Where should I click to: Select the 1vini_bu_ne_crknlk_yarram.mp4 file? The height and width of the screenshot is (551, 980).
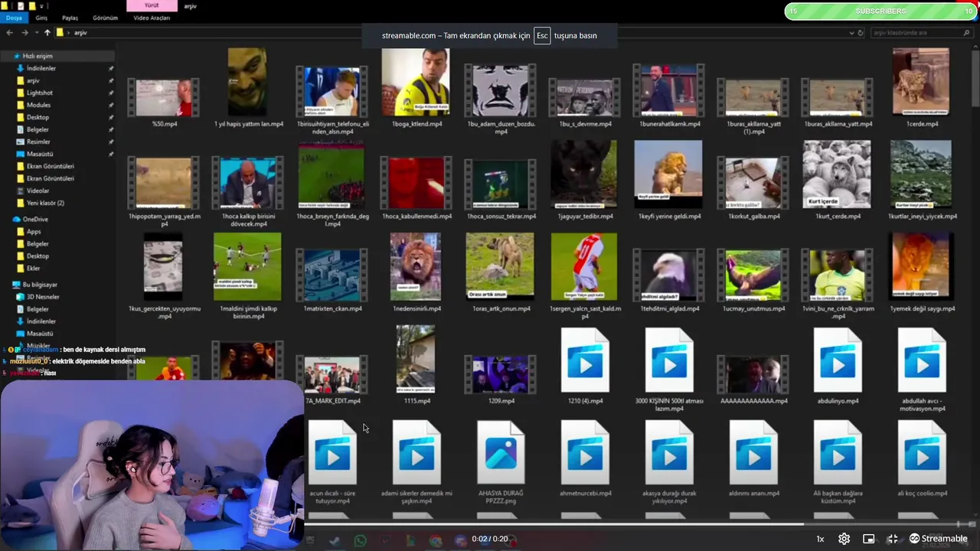[x=837, y=275]
